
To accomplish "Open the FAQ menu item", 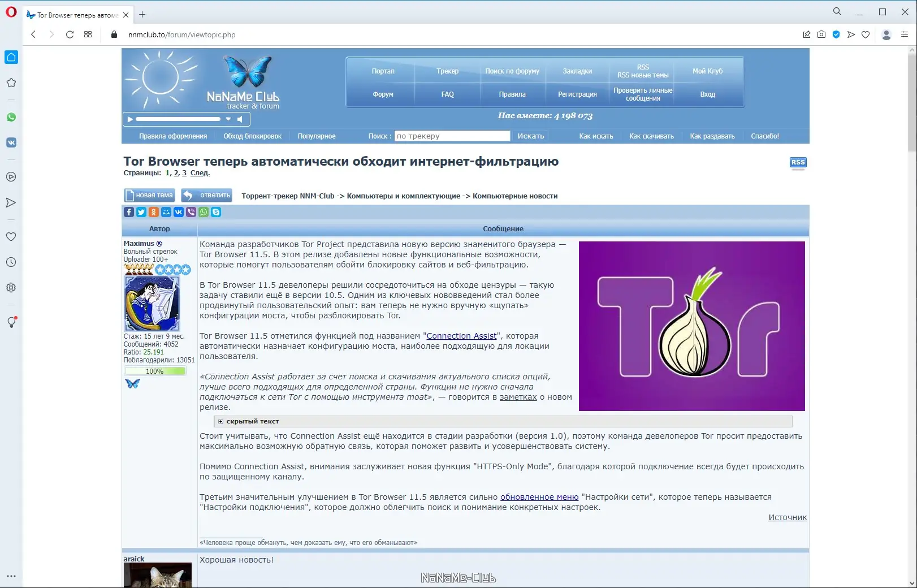I will (x=447, y=94).
